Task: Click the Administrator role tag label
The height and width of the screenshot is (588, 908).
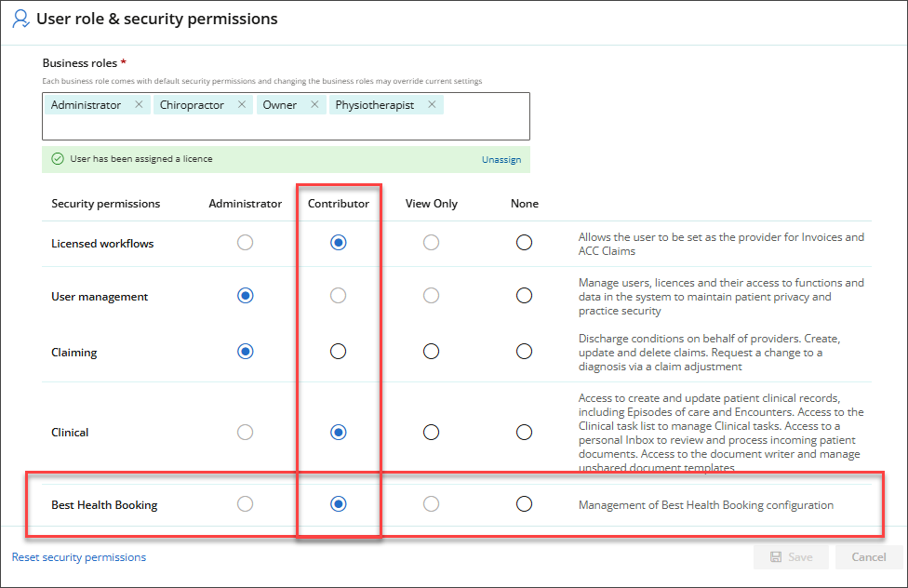Action: tap(86, 105)
